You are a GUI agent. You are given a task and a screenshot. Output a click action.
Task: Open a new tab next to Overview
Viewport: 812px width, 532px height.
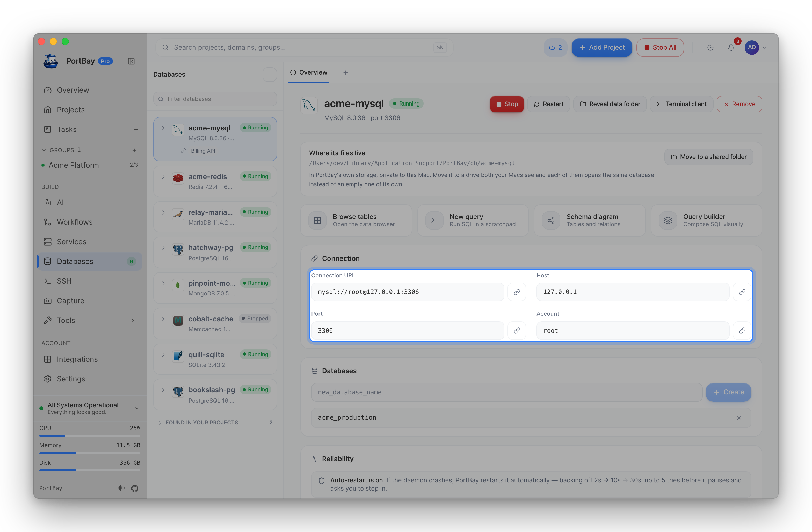pos(346,73)
